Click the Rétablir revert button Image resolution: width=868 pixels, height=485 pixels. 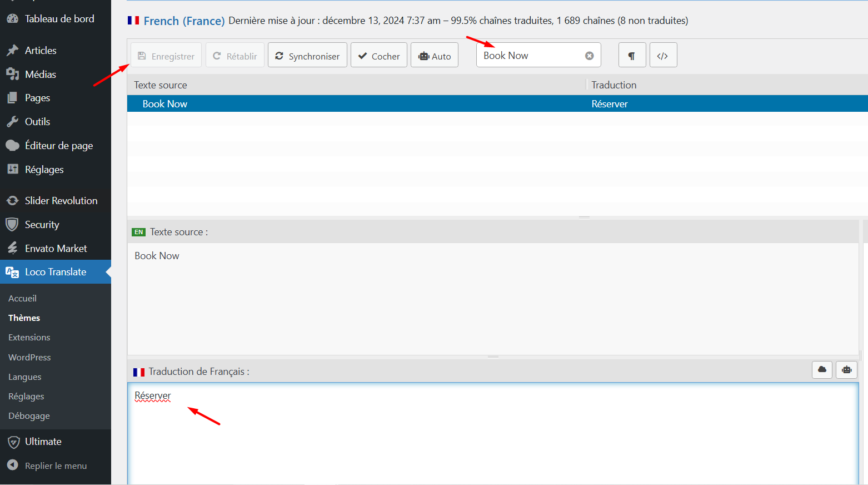pyautogui.click(x=235, y=56)
